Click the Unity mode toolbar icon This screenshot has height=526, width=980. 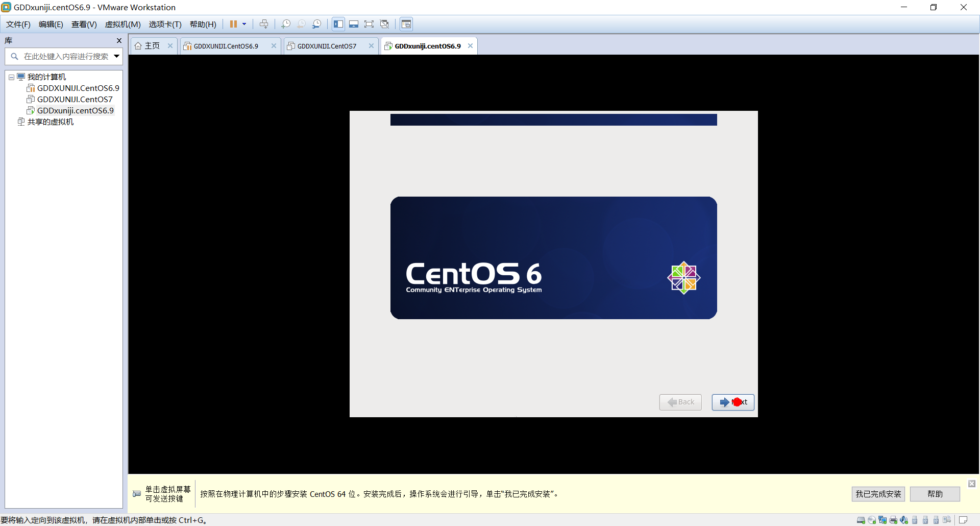pos(385,24)
